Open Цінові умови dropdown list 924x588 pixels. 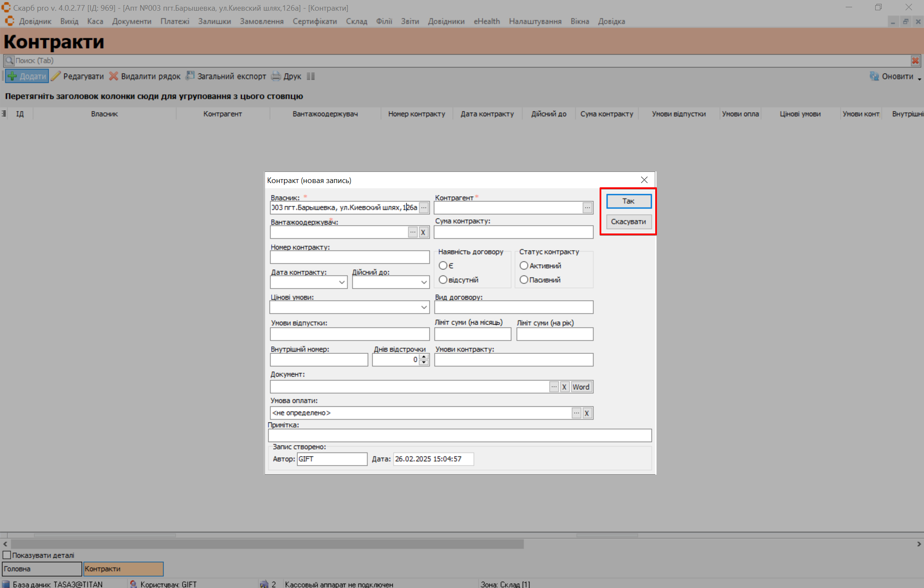424,307
